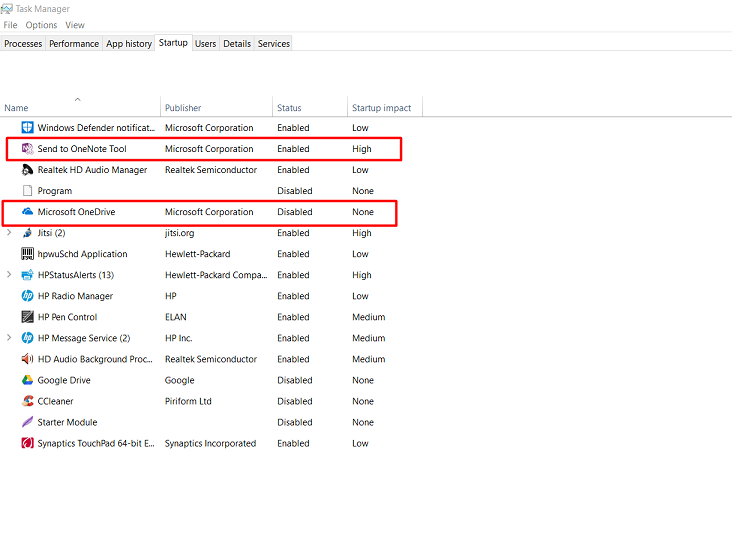Click the jitsi.org publisher cell
Viewport: 732px width, 542px height.
[179, 233]
